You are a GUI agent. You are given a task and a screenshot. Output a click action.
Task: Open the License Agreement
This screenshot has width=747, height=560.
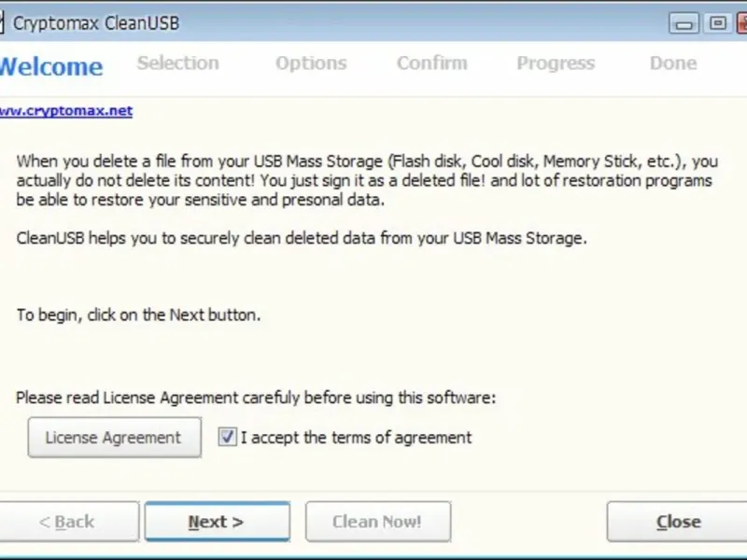point(114,437)
